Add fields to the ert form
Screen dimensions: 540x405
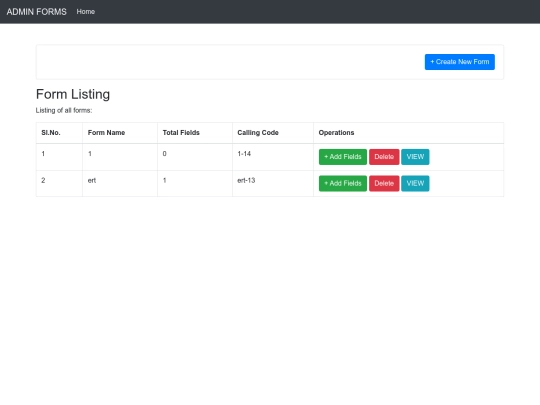(343, 184)
